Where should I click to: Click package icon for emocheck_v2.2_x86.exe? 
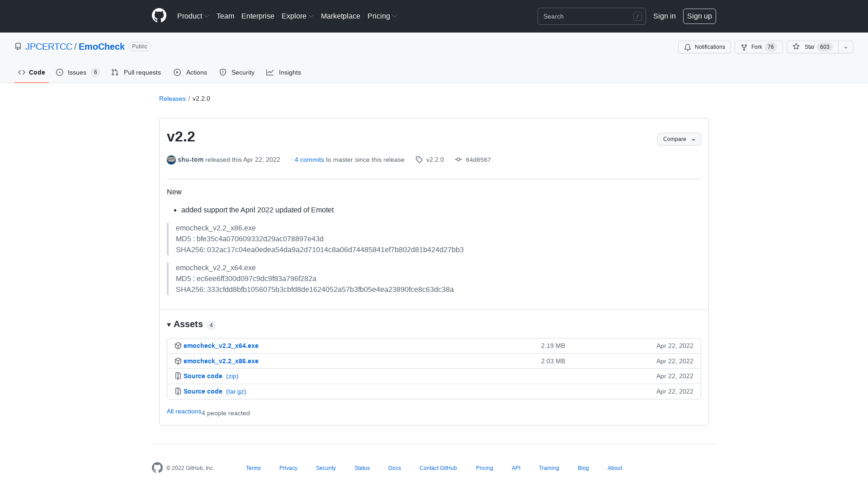tap(178, 361)
